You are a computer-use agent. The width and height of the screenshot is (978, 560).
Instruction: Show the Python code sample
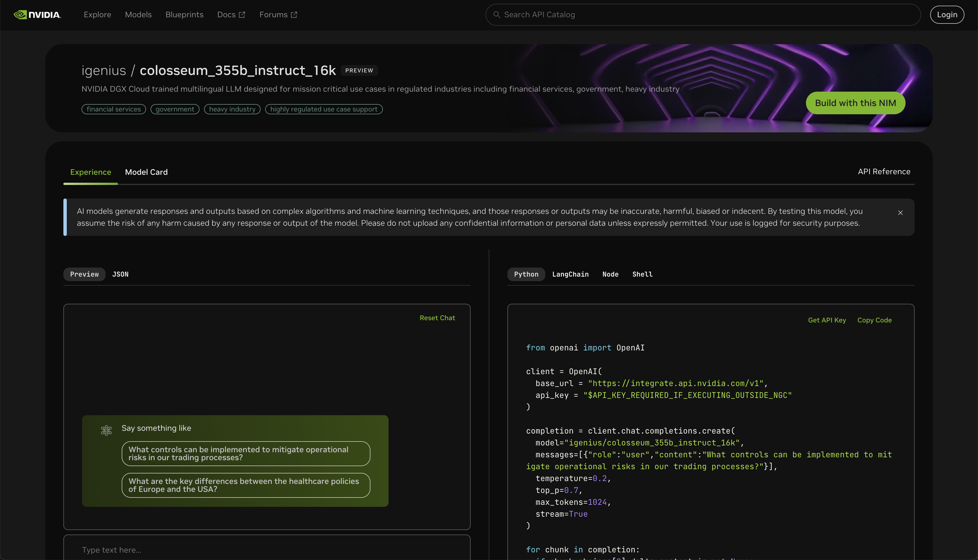tap(526, 274)
